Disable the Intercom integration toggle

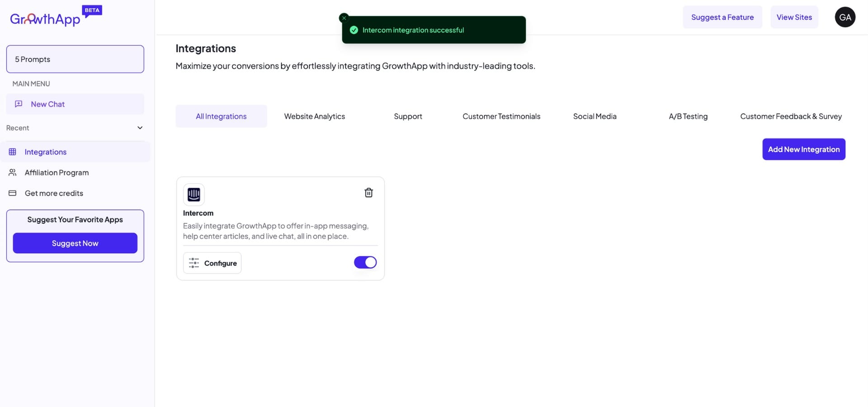click(365, 262)
